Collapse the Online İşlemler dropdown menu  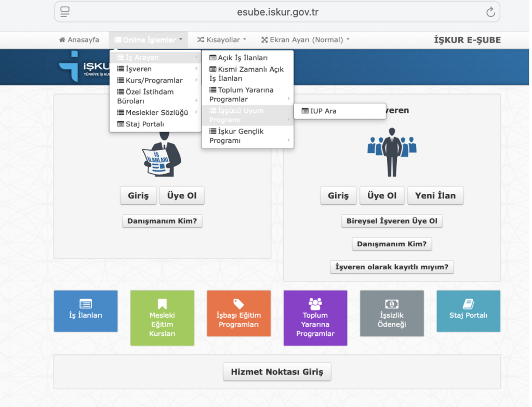point(148,40)
